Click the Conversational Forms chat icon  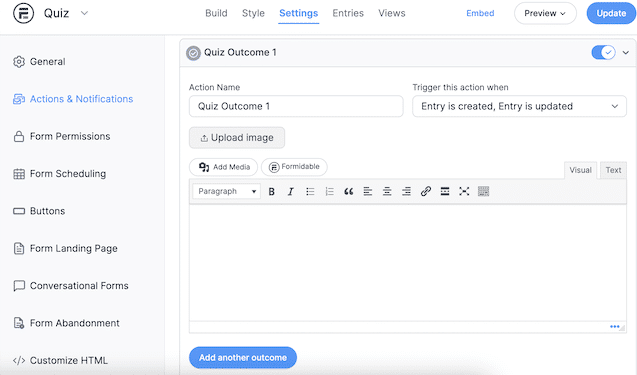pyautogui.click(x=19, y=286)
